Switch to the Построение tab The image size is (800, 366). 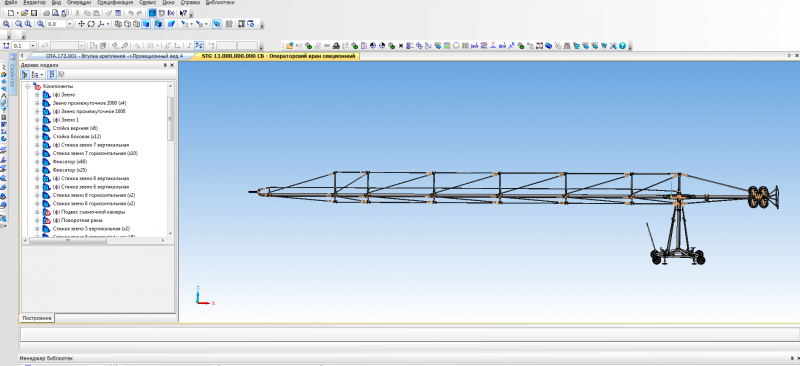(x=37, y=318)
